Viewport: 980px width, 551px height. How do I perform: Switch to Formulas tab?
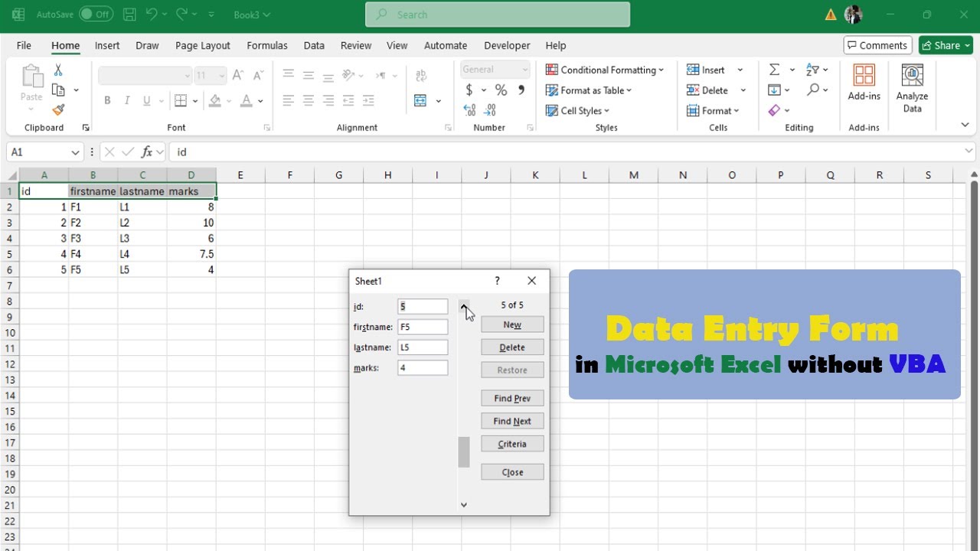tap(267, 45)
